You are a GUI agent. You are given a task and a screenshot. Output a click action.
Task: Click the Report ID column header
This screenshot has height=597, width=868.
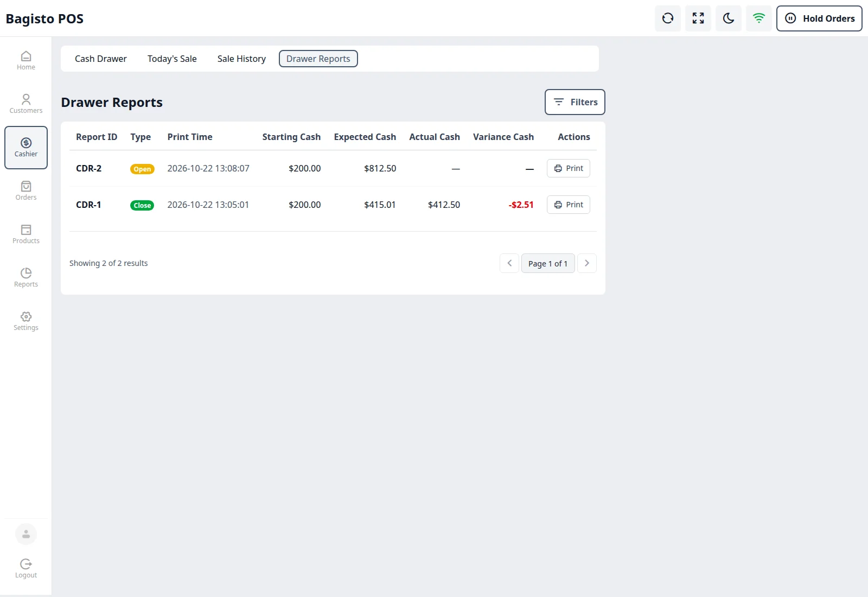(97, 137)
